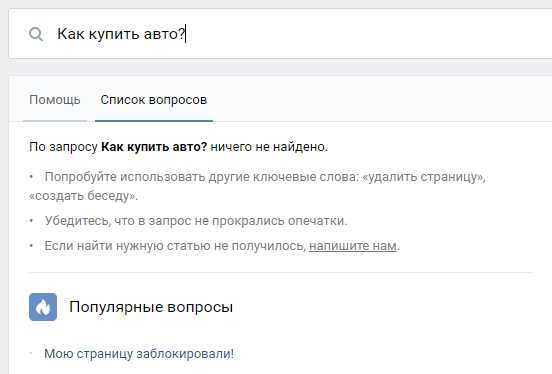Open 'Мою страницу заблокировали!' question
Image resolution: width=552 pixels, height=374 pixels.
pos(139,354)
